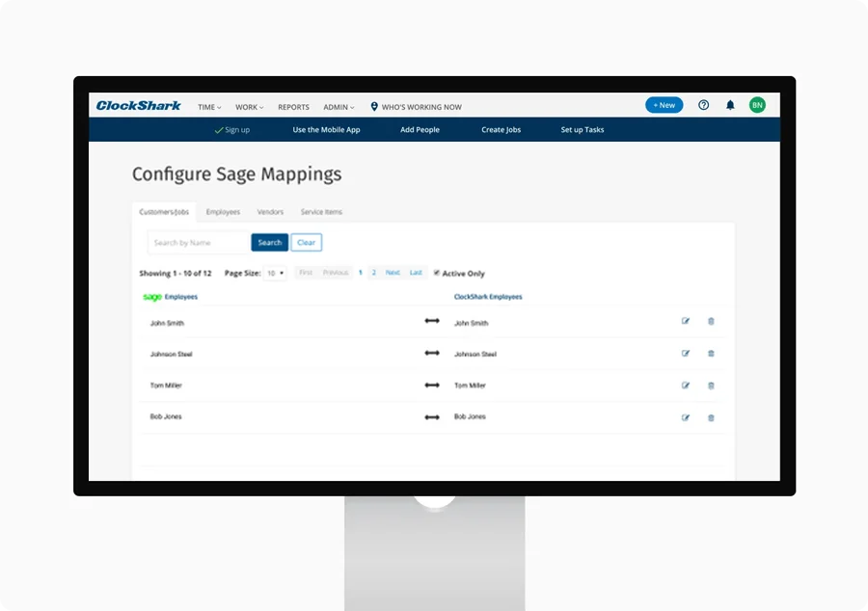Open the Create Jobs step
868x611 pixels.
pos(501,130)
